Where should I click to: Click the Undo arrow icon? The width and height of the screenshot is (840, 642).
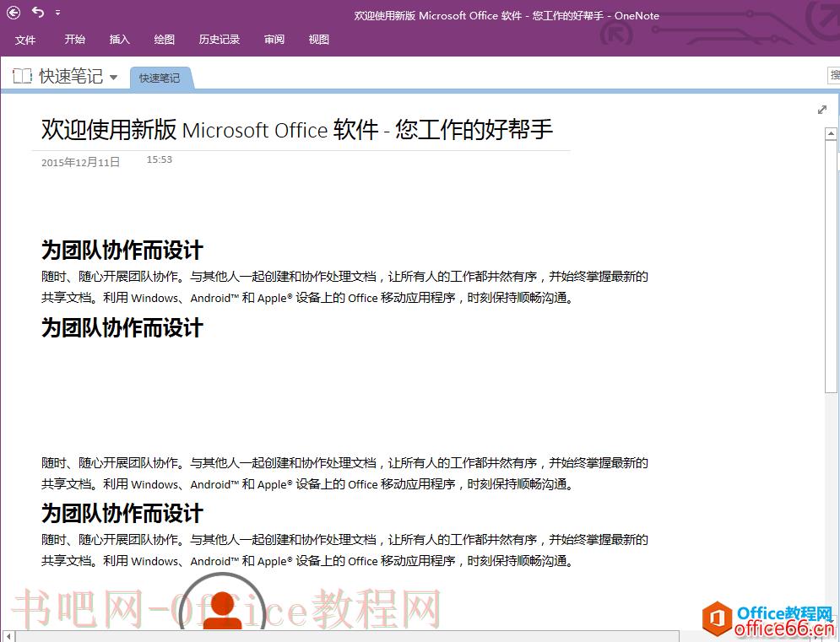pos(37,12)
